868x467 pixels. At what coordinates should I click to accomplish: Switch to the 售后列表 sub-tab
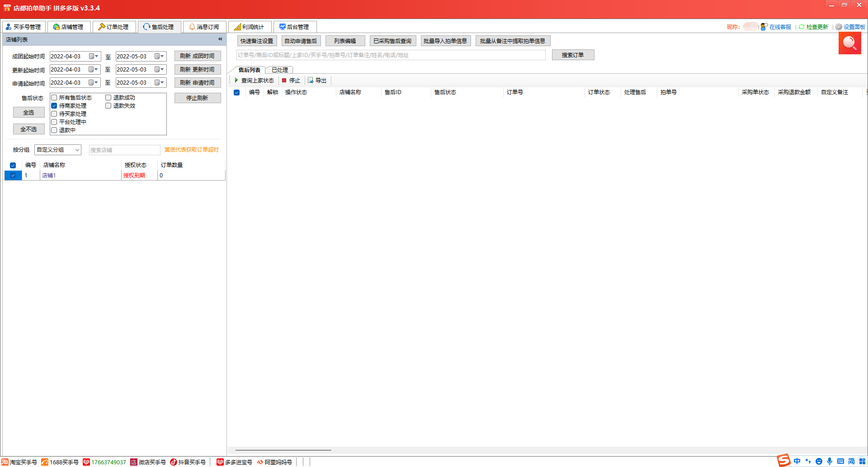point(250,70)
